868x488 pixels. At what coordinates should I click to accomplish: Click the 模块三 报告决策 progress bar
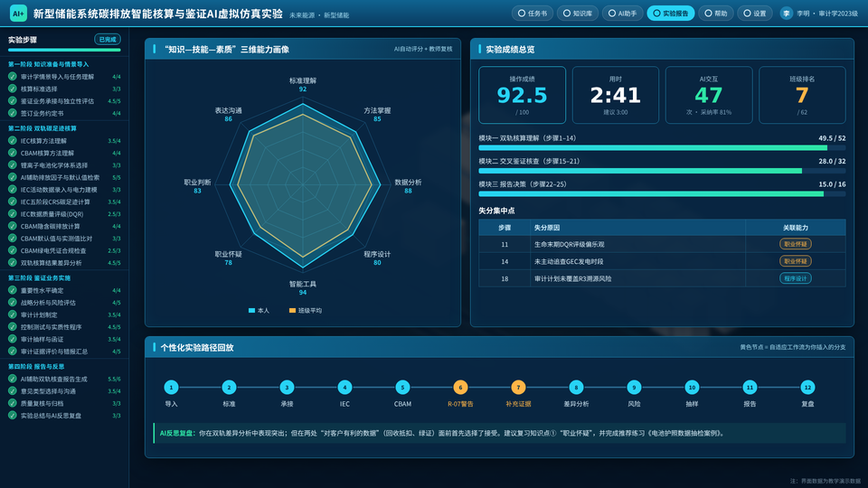click(x=662, y=194)
